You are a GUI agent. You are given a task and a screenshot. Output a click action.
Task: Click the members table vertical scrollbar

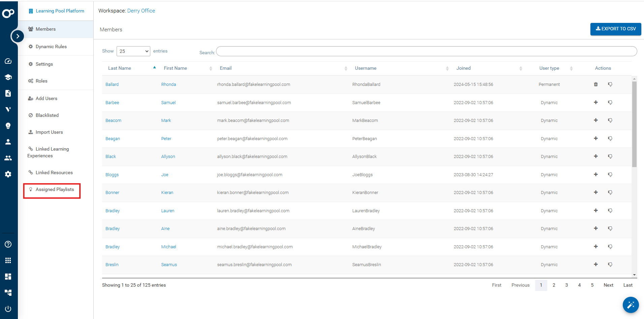pyautogui.click(x=634, y=125)
